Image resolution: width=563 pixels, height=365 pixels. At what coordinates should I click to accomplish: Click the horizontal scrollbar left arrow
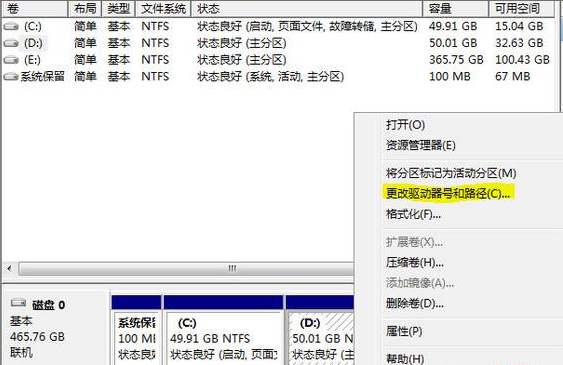9,268
